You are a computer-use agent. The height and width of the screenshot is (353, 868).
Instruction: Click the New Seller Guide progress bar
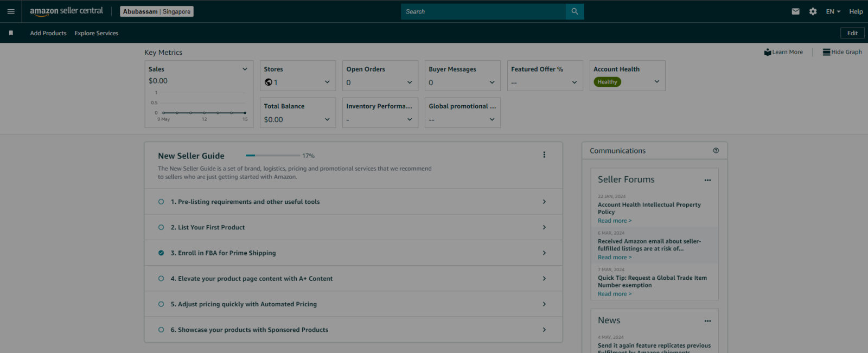(272, 156)
